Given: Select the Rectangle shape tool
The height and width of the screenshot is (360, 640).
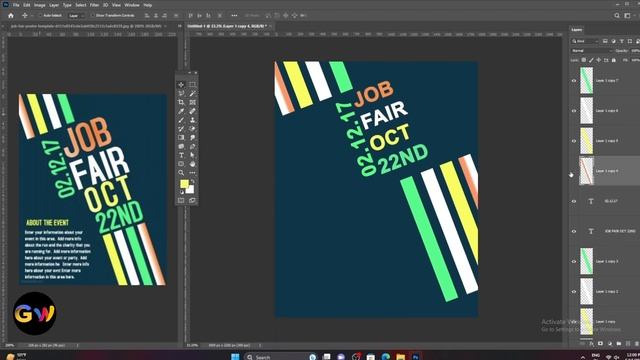Looking at the screenshot, I should 181,164.
